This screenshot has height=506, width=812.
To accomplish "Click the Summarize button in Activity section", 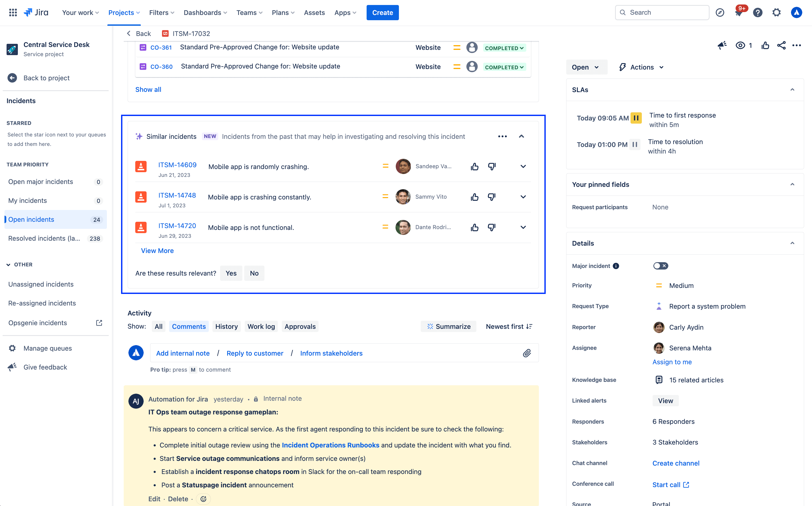I will pyautogui.click(x=448, y=326).
